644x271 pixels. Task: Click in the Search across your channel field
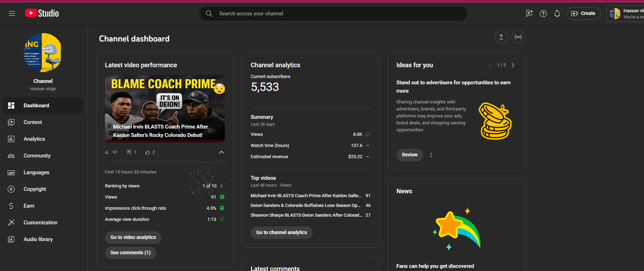tap(333, 14)
